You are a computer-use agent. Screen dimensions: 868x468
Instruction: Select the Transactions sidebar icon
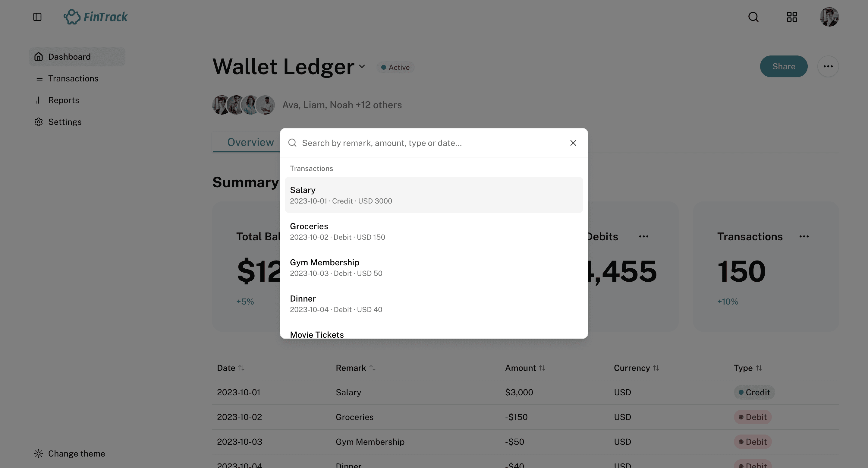point(39,78)
